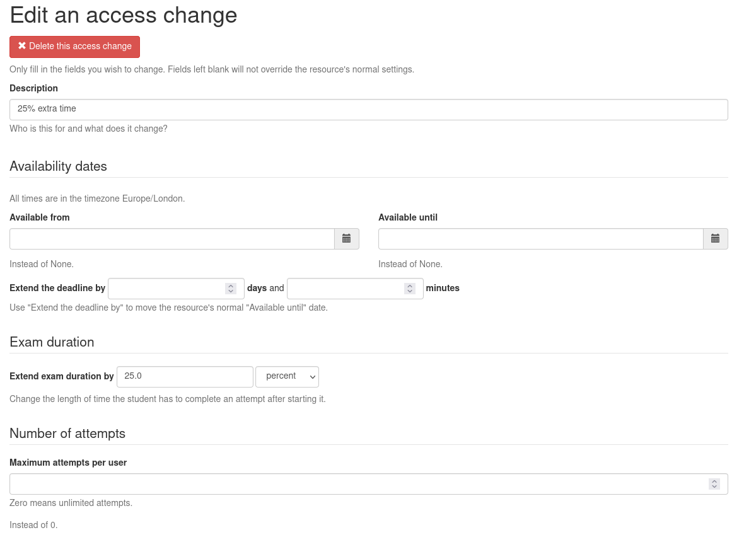Open the Available from calendar picker
The height and width of the screenshot is (535, 756).
pyautogui.click(x=346, y=239)
